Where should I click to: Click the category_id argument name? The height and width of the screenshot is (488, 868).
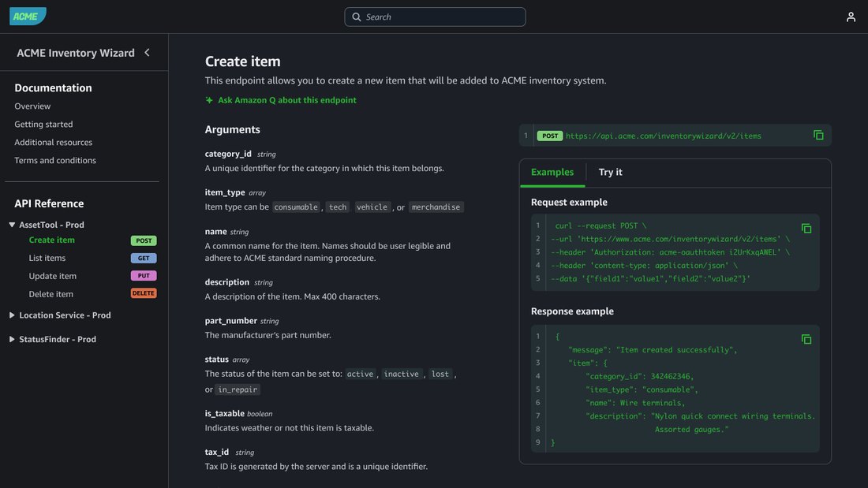228,154
